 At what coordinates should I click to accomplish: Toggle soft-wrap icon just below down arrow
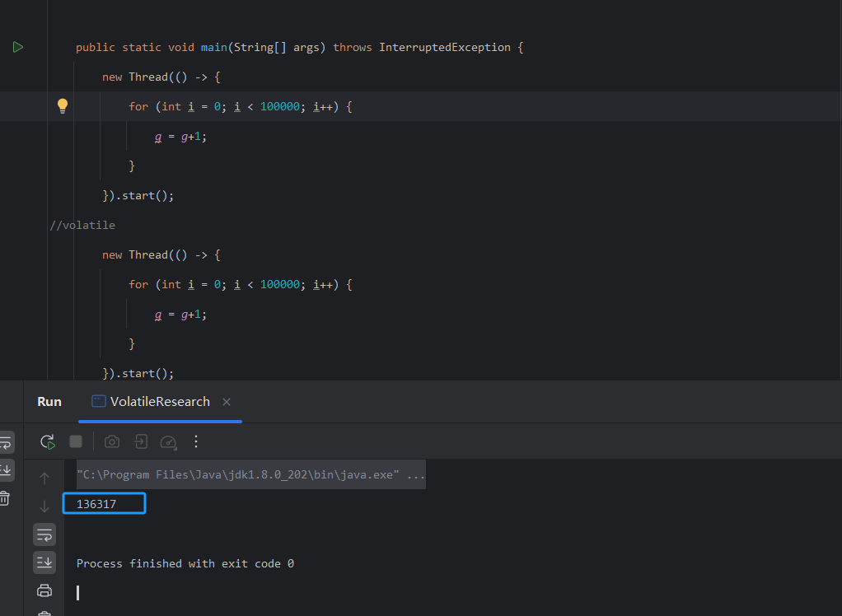pyautogui.click(x=44, y=534)
